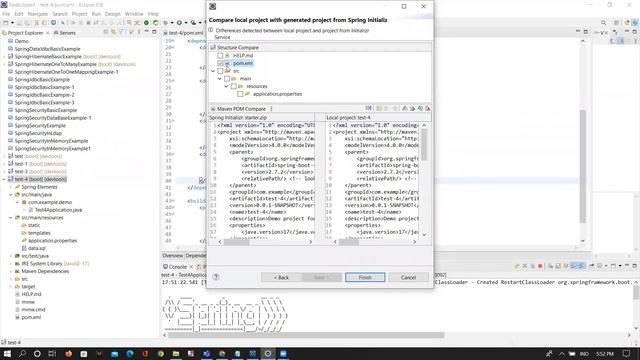640x360 pixels.
Task: Click Remove Launch icon in Console toolbar
Action: coord(525,266)
